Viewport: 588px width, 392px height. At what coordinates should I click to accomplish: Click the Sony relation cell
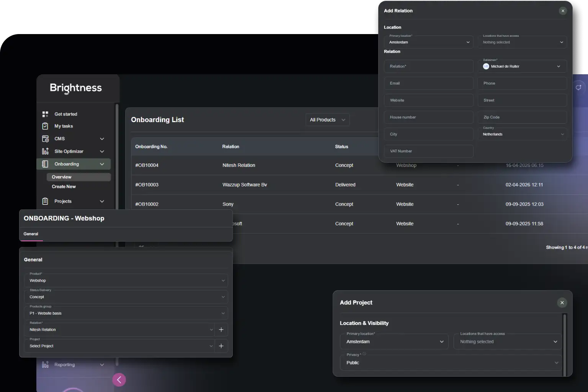(228, 204)
